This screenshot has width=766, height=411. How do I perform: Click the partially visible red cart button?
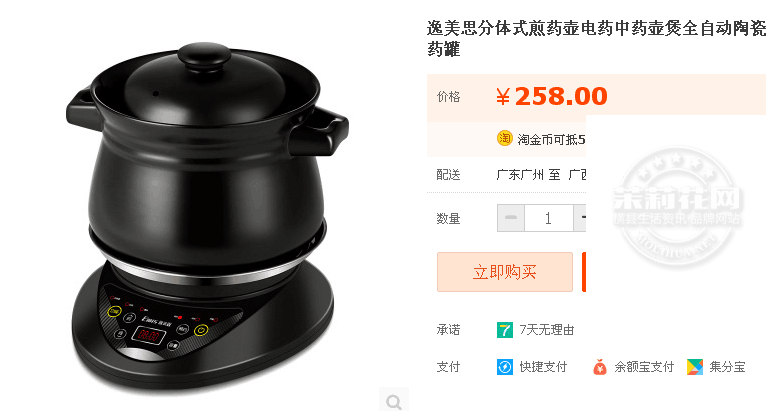pos(584,272)
